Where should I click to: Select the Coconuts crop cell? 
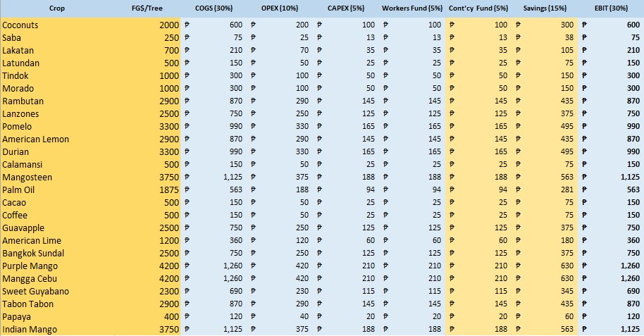[x=21, y=25]
